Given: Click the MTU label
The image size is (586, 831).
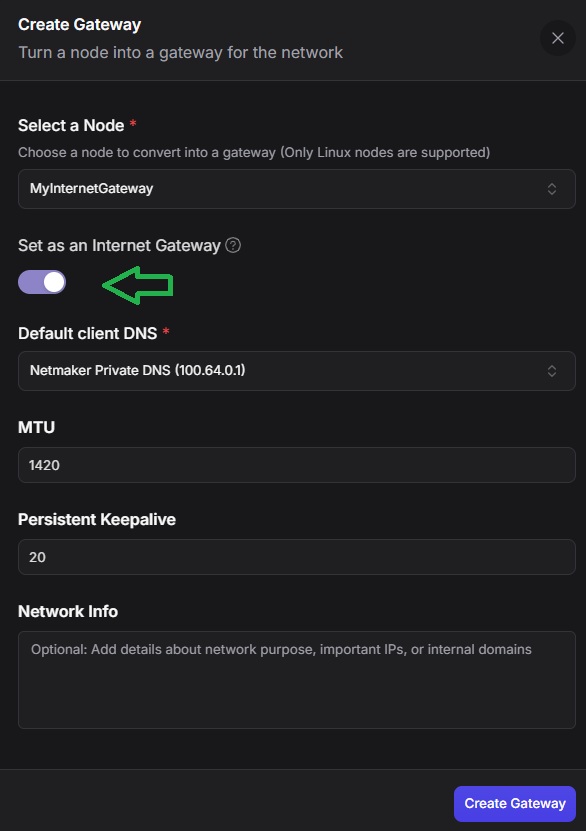Looking at the screenshot, I should tap(37, 427).
